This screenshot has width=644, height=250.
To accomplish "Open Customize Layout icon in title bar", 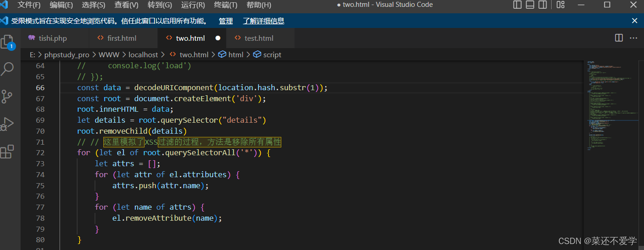I will (x=561, y=5).
